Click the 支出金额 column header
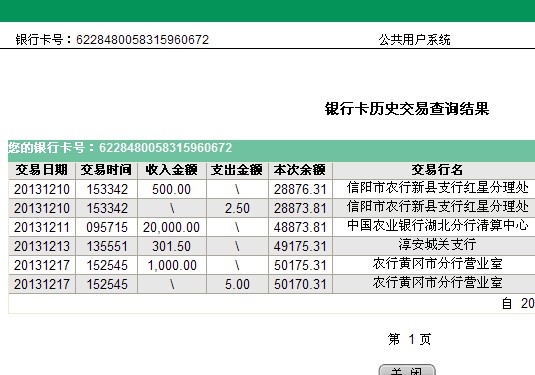This screenshot has height=375, width=535. click(237, 170)
